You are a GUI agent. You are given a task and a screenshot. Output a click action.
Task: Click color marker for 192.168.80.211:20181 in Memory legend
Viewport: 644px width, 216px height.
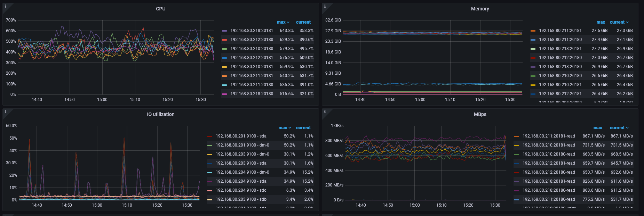(x=533, y=31)
